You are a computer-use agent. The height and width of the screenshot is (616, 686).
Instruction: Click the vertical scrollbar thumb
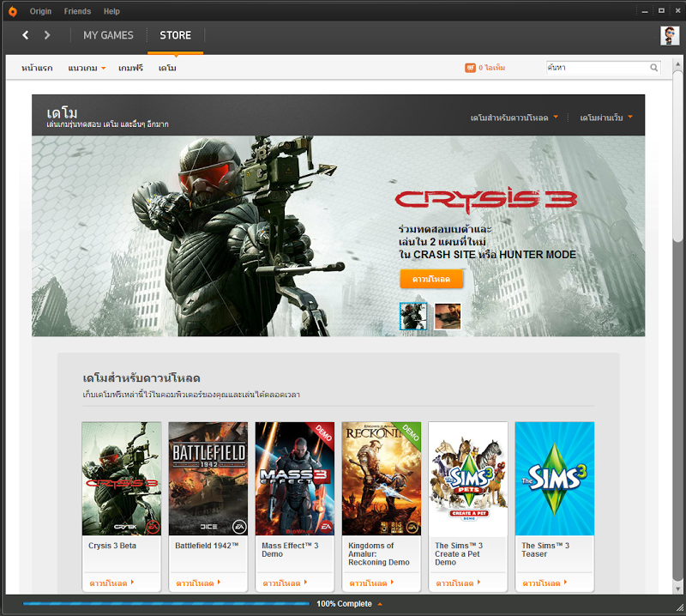pos(677,156)
